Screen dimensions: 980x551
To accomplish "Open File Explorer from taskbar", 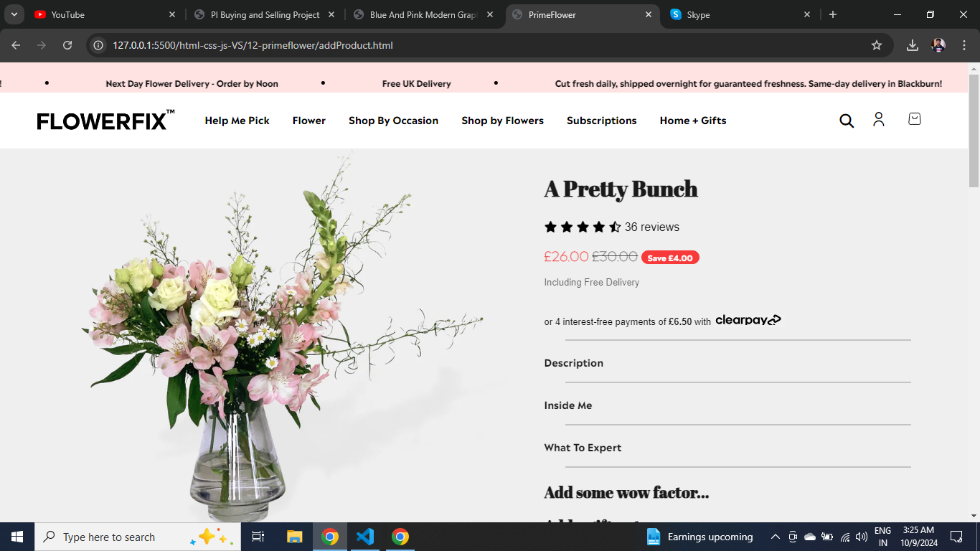I will pyautogui.click(x=295, y=537).
